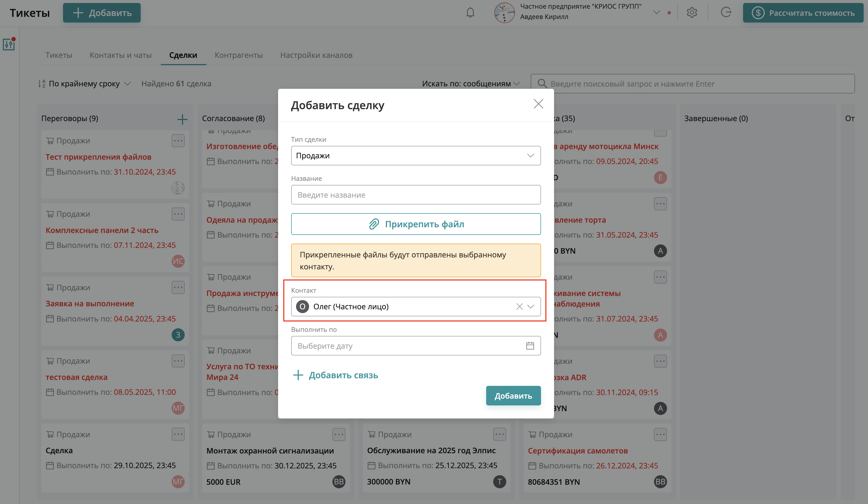This screenshot has height=504, width=868.
Task: Open the calendar icon in date field
Action: (530, 345)
